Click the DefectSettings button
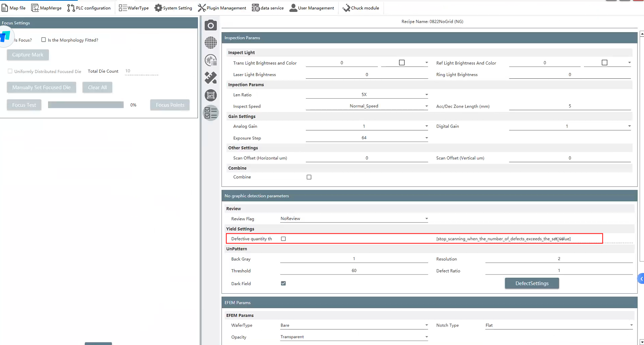The image size is (644, 345). point(532,284)
